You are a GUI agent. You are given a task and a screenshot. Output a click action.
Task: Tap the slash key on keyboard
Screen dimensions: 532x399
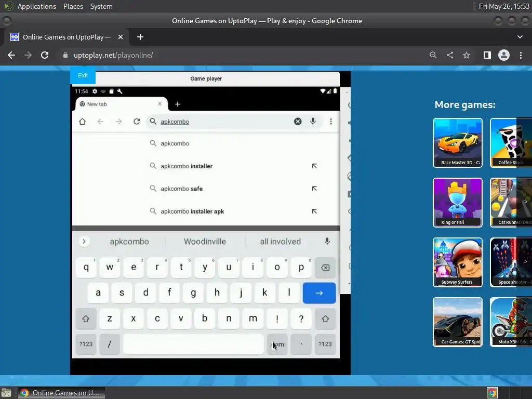(110, 344)
